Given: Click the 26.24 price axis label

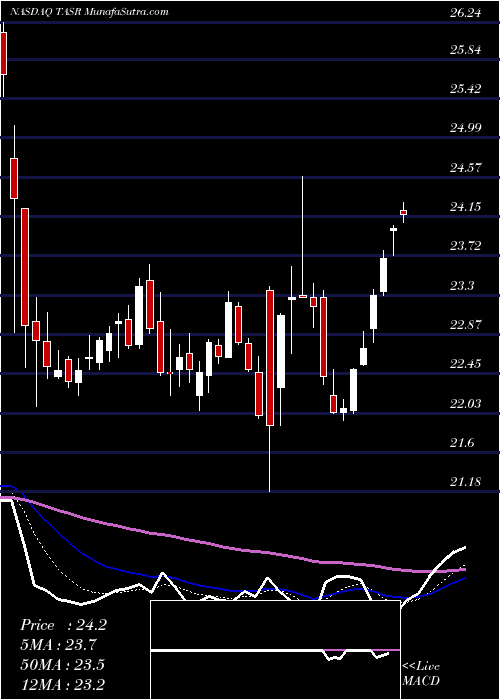Looking at the screenshot, I should (x=465, y=13).
